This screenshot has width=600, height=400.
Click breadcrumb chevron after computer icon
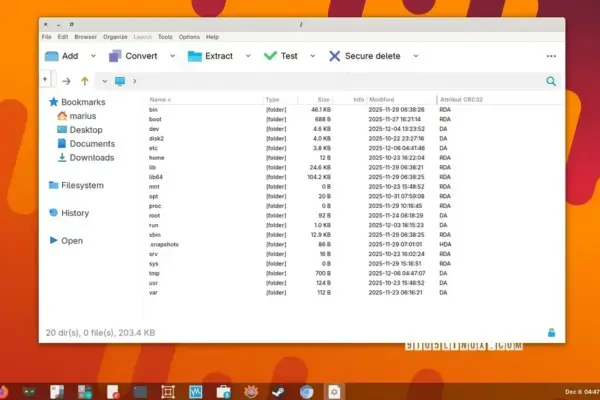(x=135, y=81)
